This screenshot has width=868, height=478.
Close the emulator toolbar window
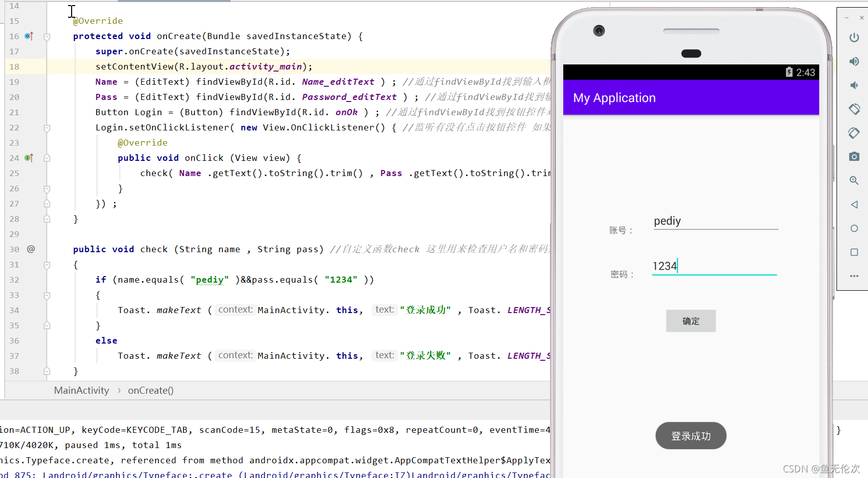pyautogui.click(x=862, y=18)
